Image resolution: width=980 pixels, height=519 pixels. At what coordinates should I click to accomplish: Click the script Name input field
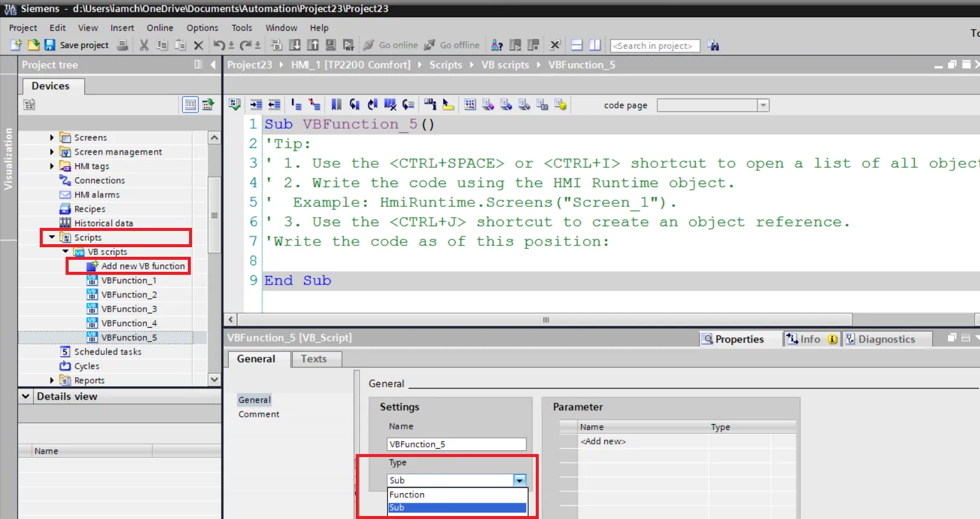[456, 444]
